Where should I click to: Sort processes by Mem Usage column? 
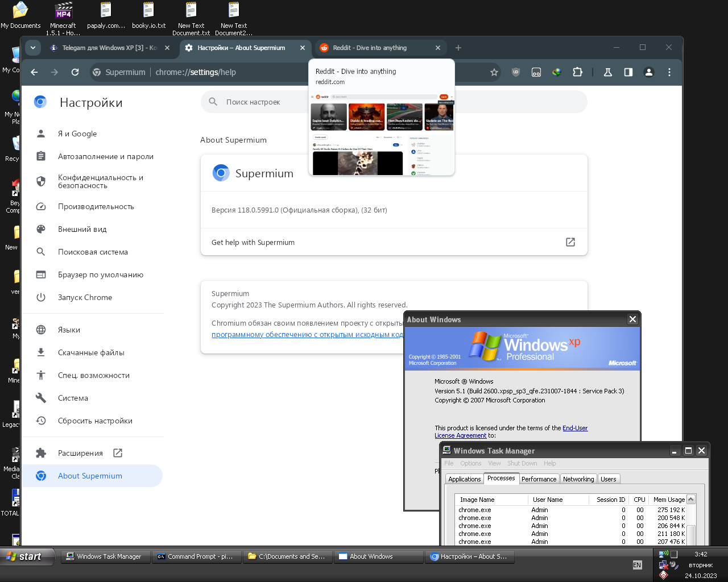(x=667, y=500)
